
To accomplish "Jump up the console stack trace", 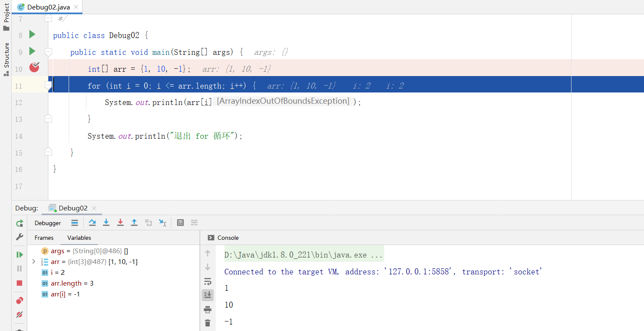I will click(x=208, y=253).
